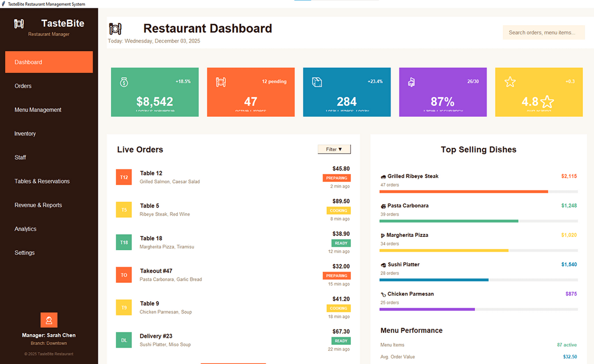The height and width of the screenshot is (364, 594).
Task: Click the manager profile avatar icon
Action: pos(49,320)
